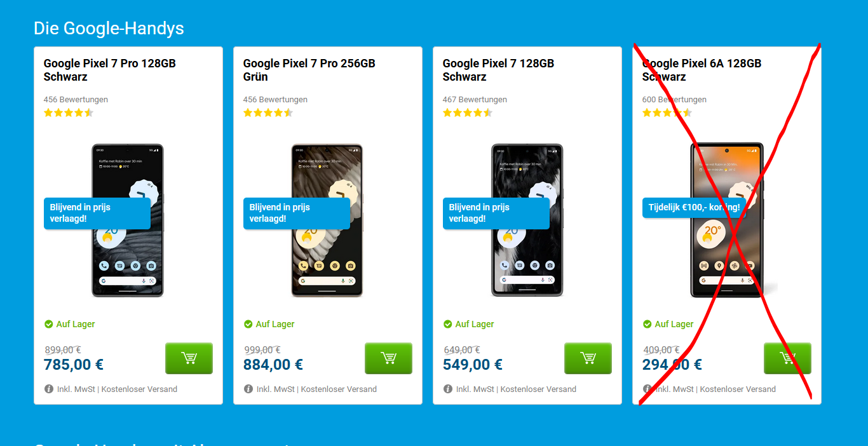The height and width of the screenshot is (446, 868).
Task: Open Google Pixel 6A 128GB Schwarz title
Action: pyautogui.click(x=702, y=70)
